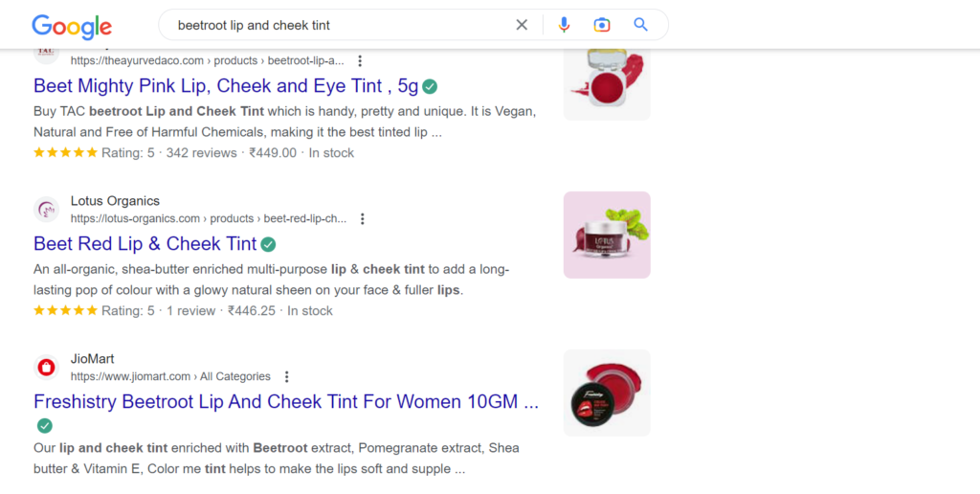Screen dimensions: 980x494
Task: Open TAC pink tint product thumbnail
Action: coord(607,84)
